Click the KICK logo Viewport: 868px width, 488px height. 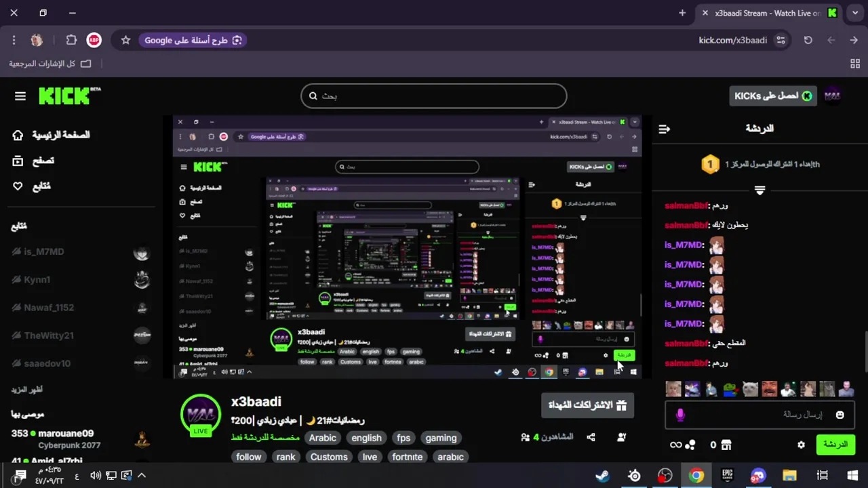coord(69,96)
